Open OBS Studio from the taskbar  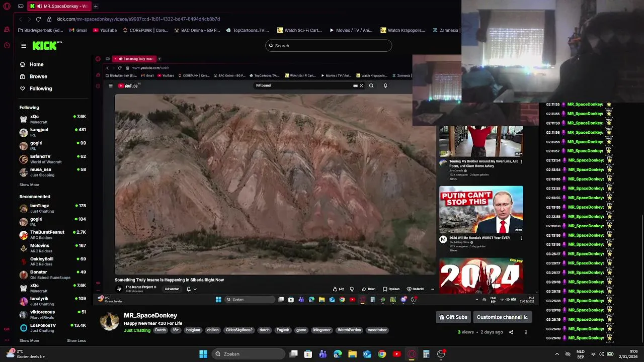tap(441, 354)
